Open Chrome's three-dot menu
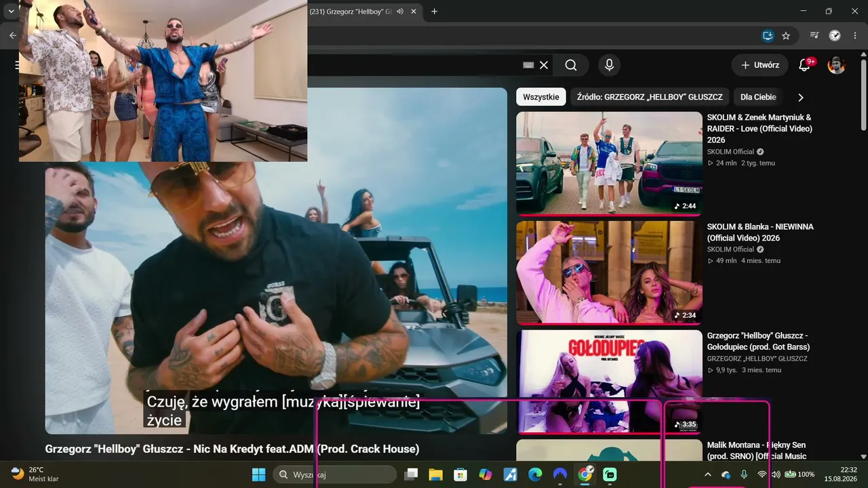868x488 pixels. click(x=855, y=35)
